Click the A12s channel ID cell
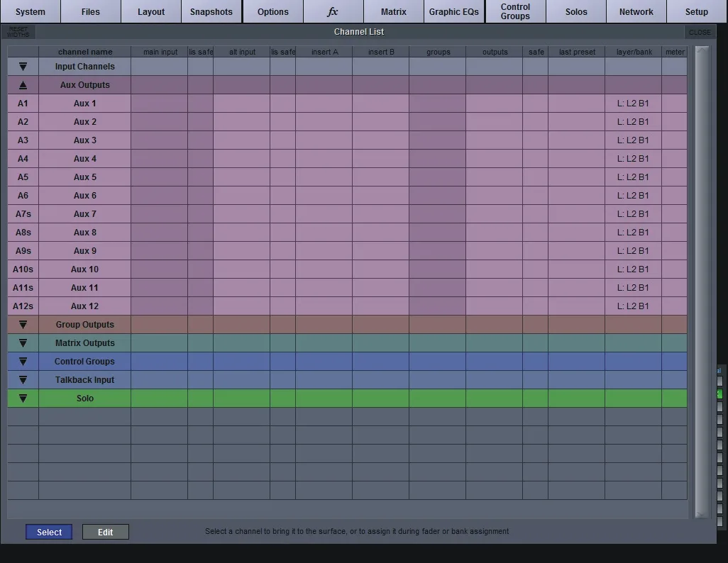This screenshot has height=563, width=728. [x=23, y=306]
